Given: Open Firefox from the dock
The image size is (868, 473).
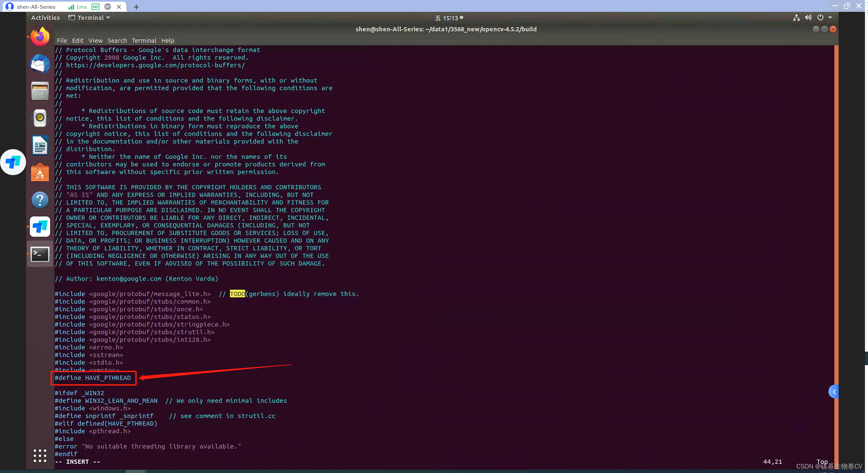Looking at the screenshot, I should (40, 36).
